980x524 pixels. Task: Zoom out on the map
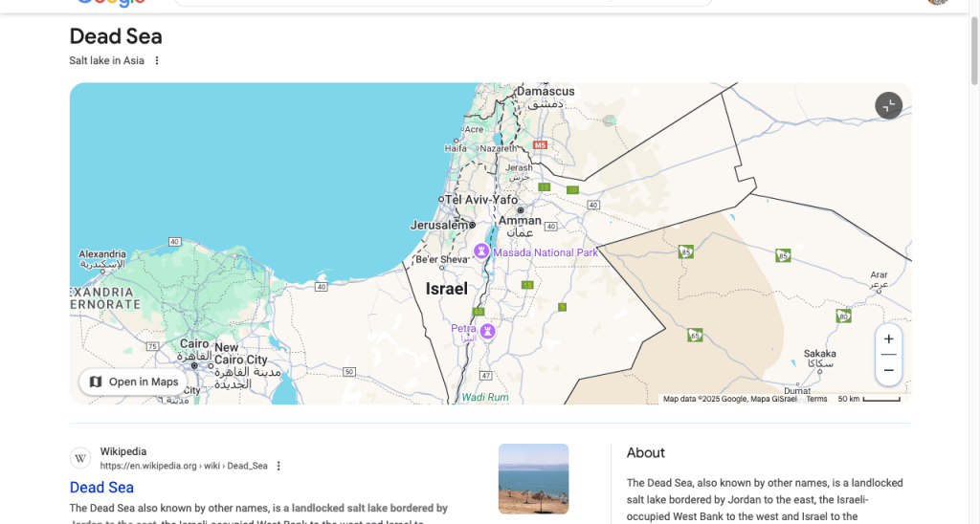coord(888,370)
